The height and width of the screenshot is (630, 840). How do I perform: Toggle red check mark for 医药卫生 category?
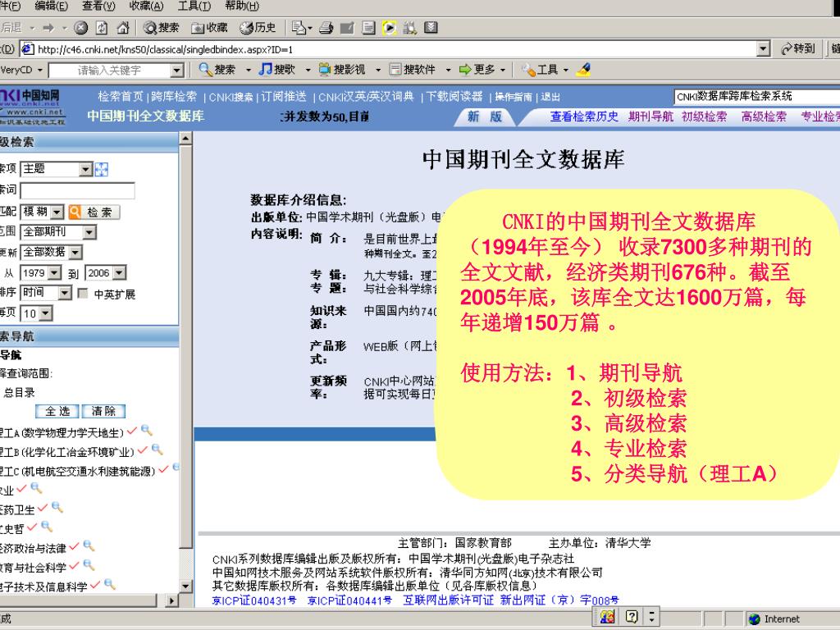[x=43, y=507]
